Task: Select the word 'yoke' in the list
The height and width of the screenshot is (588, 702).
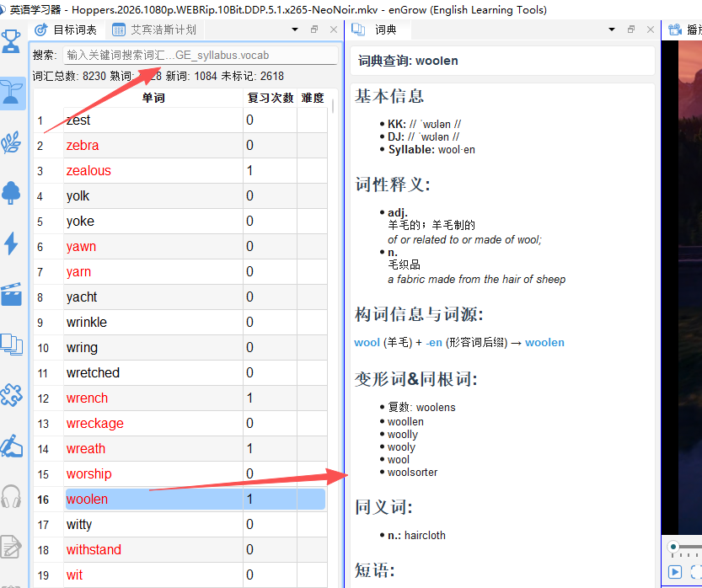Action: point(153,222)
